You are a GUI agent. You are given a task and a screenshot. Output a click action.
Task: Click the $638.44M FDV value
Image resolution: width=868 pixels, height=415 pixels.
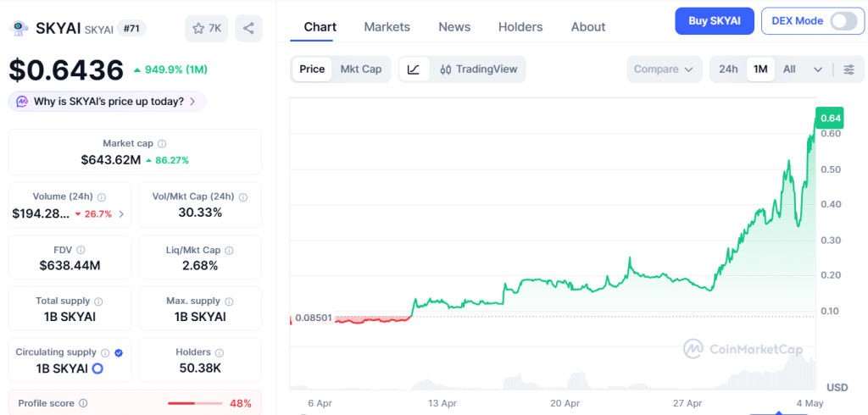[70, 266]
